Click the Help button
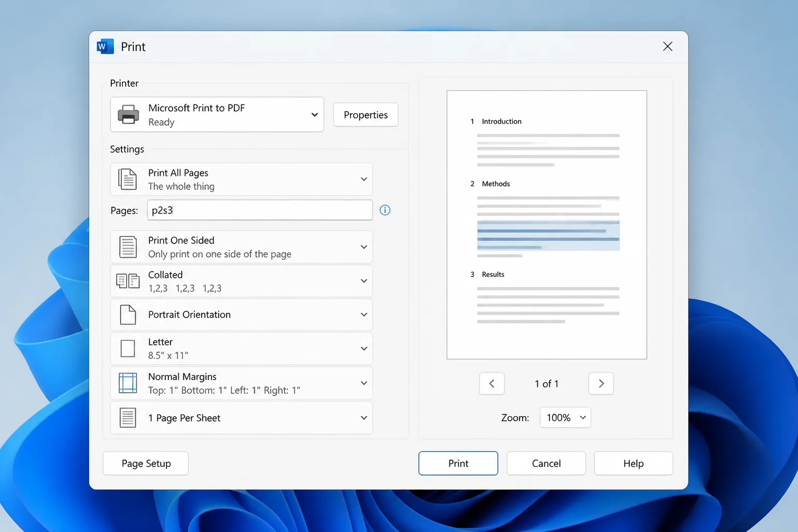 coord(633,463)
